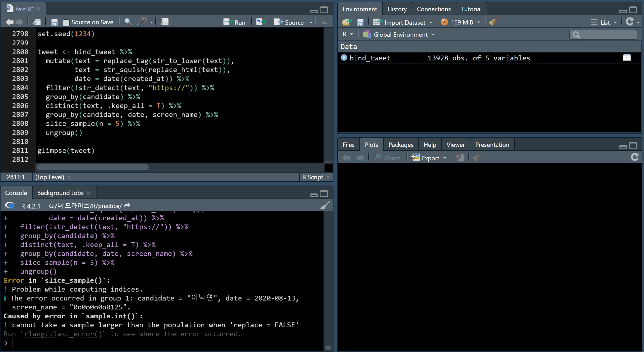Click the rlang::last_error() link in console
Image resolution: width=644 pixels, height=352 pixels.
pos(63,334)
